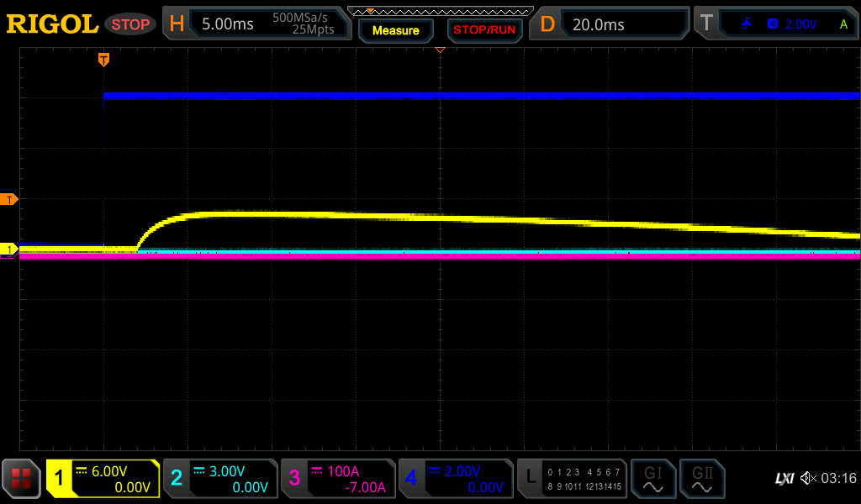Toggle channel 4 blue 2.00V label
This screenshot has width=861, height=504.
pos(456,479)
